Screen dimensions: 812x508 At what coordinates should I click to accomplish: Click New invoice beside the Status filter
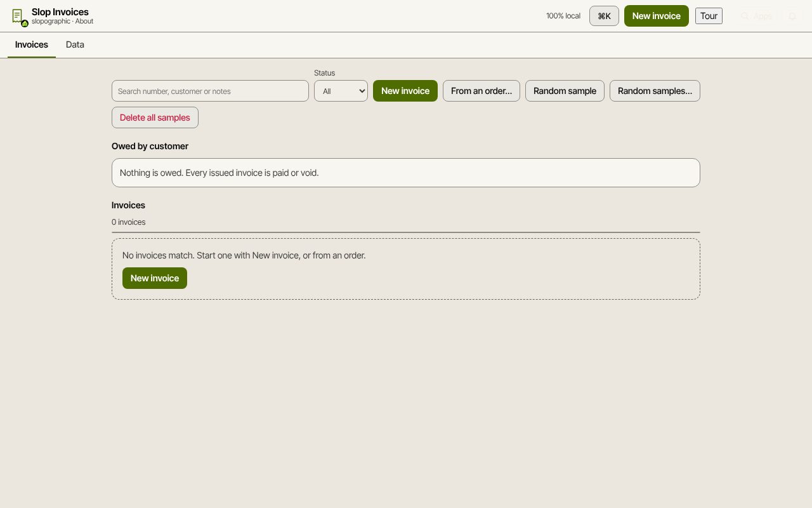coord(405,91)
